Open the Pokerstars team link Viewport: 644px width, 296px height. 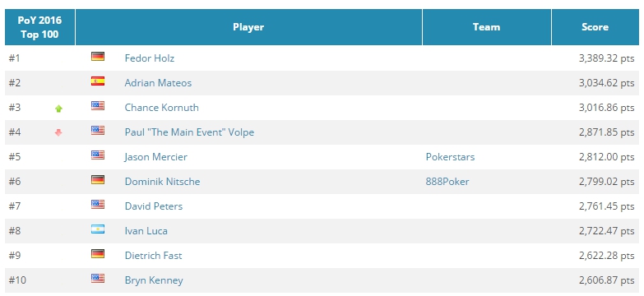click(x=450, y=157)
